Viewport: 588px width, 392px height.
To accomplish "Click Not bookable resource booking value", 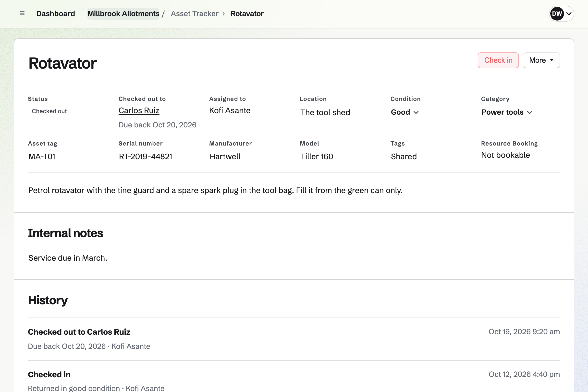I will click(505, 155).
